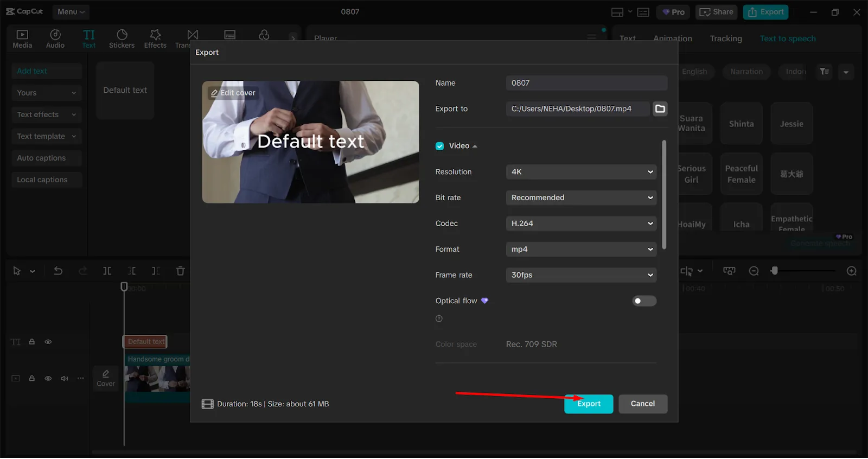Screen dimensions: 868x459
Task: Click the Delete trash icon in timeline
Action: (x=180, y=271)
